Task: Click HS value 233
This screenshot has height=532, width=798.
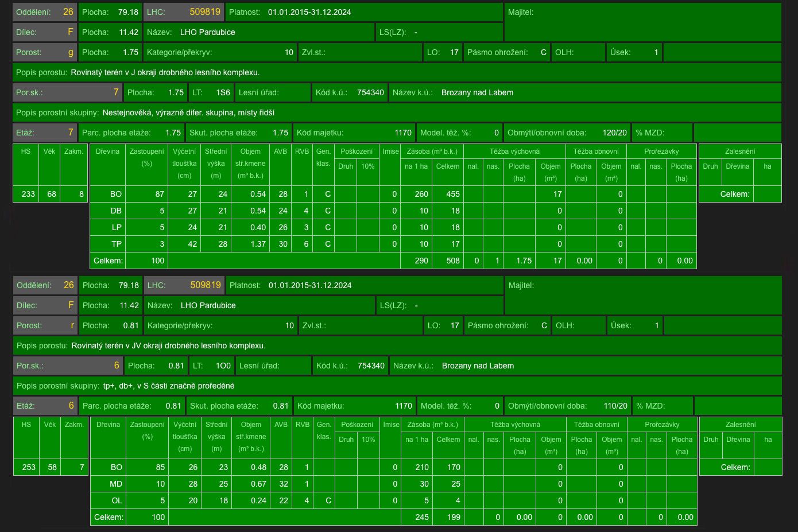Action: pyautogui.click(x=28, y=194)
